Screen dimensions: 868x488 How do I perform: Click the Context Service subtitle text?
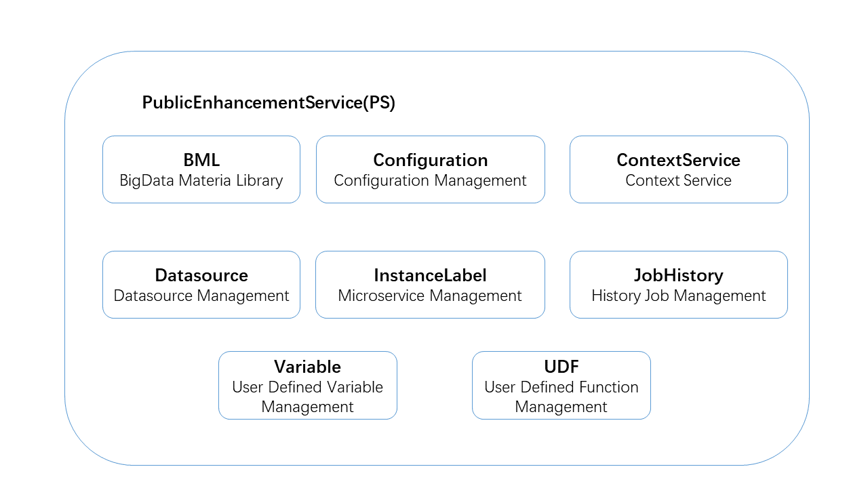click(x=678, y=180)
